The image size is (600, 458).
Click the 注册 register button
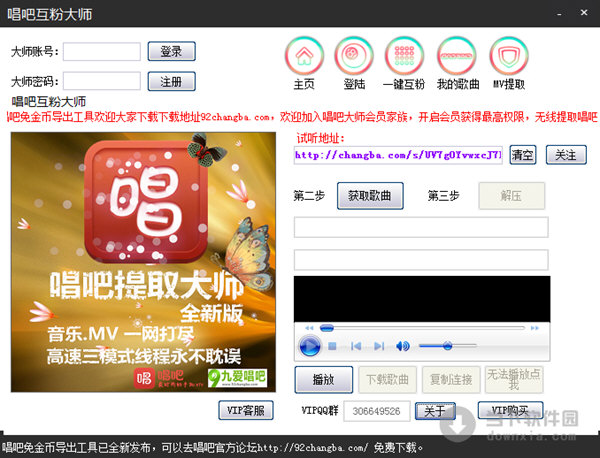pos(171,81)
